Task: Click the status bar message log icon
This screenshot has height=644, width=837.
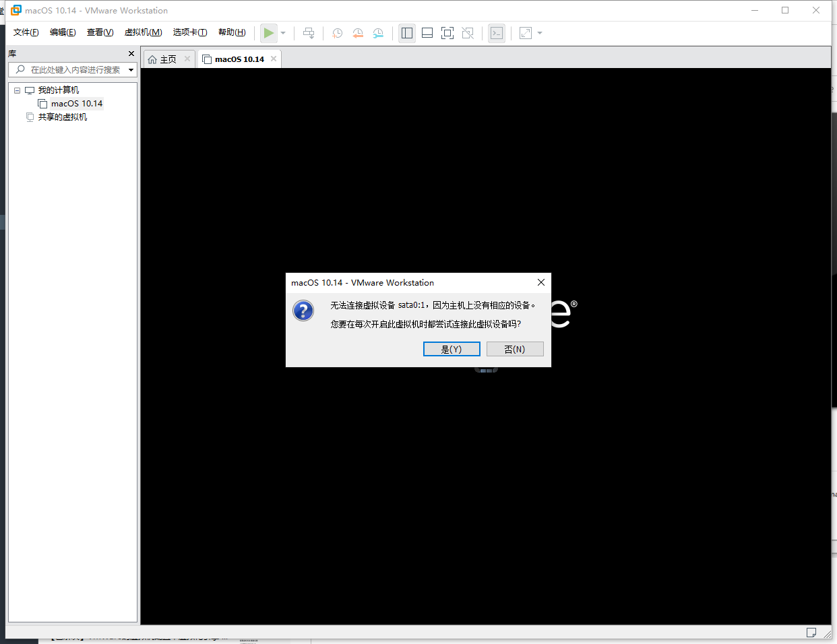Action: click(x=811, y=633)
